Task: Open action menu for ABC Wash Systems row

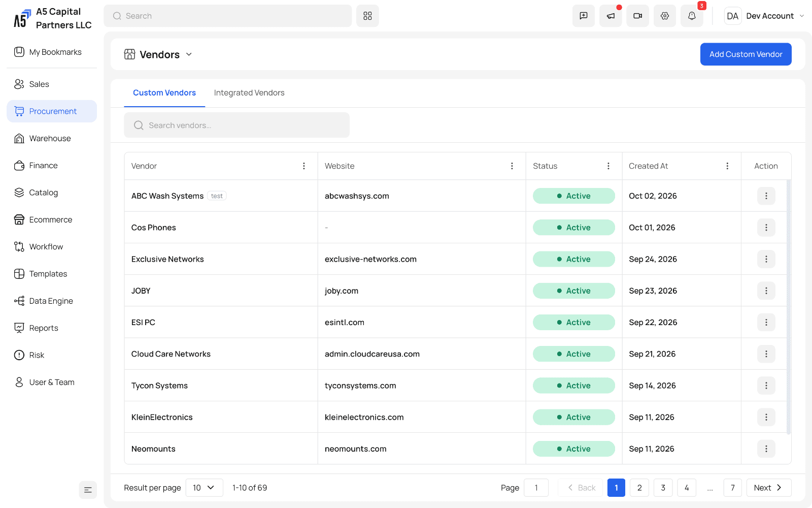Action: 766,196
